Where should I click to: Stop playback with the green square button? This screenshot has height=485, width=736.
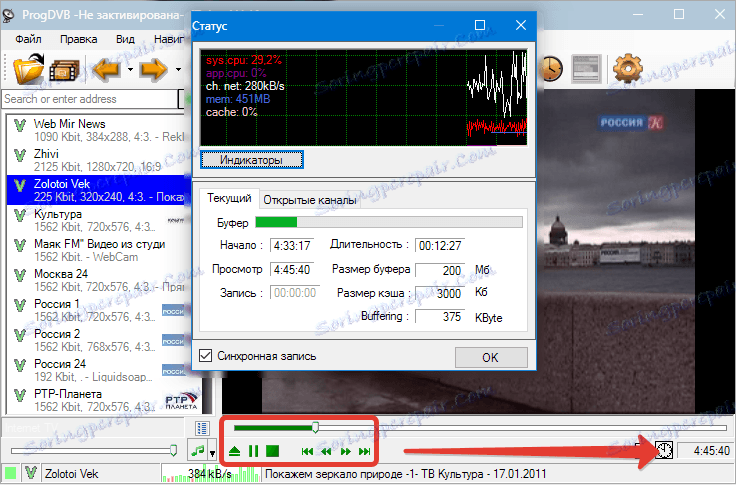pyautogui.click(x=272, y=452)
